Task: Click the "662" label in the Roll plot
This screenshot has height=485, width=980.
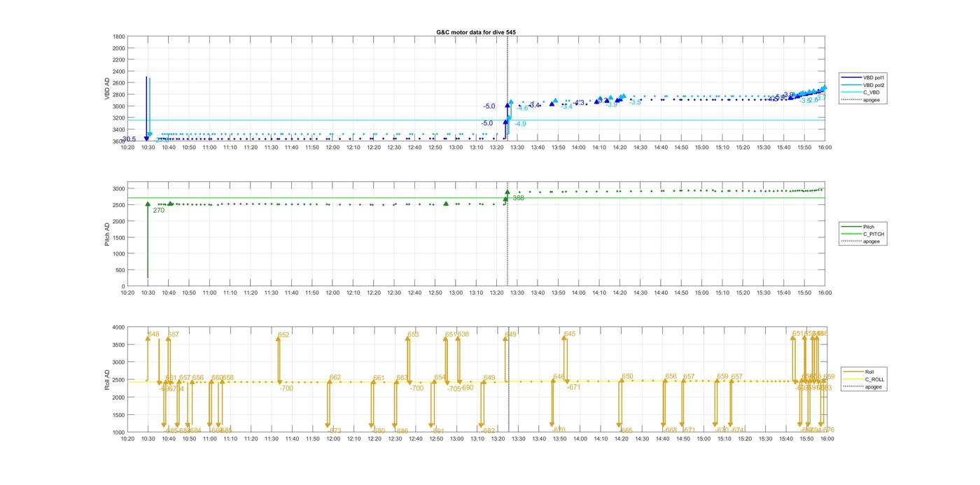Action: pyautogui.click(x=335, y=377)
